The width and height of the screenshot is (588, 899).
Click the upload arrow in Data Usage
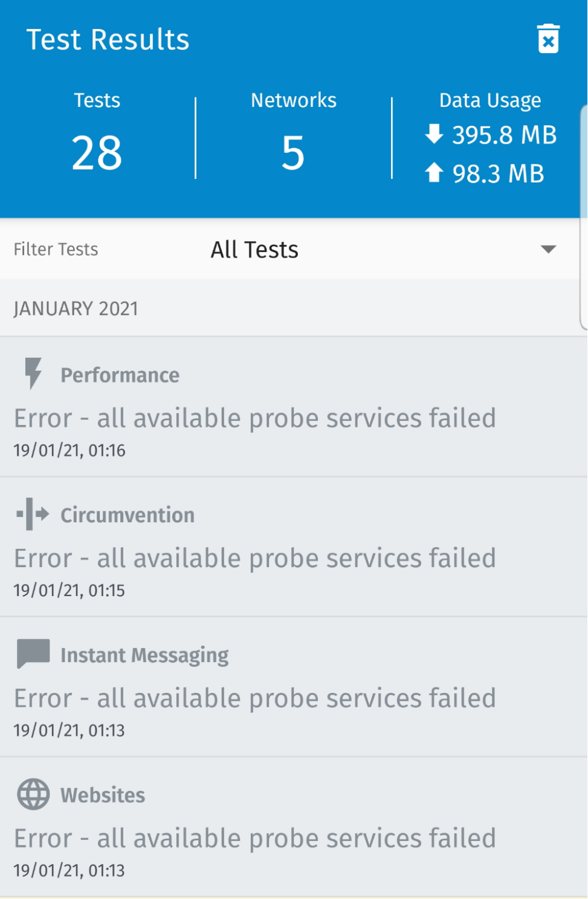coord(434,173)
